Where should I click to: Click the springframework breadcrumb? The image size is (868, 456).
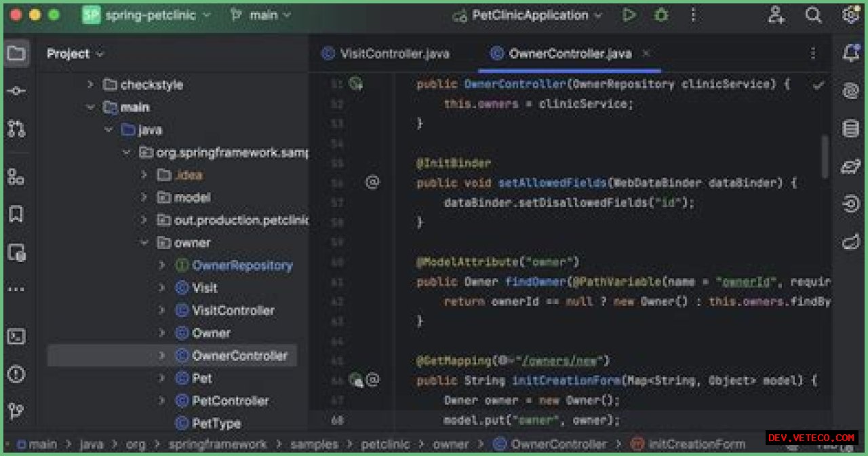coord(218,444)
